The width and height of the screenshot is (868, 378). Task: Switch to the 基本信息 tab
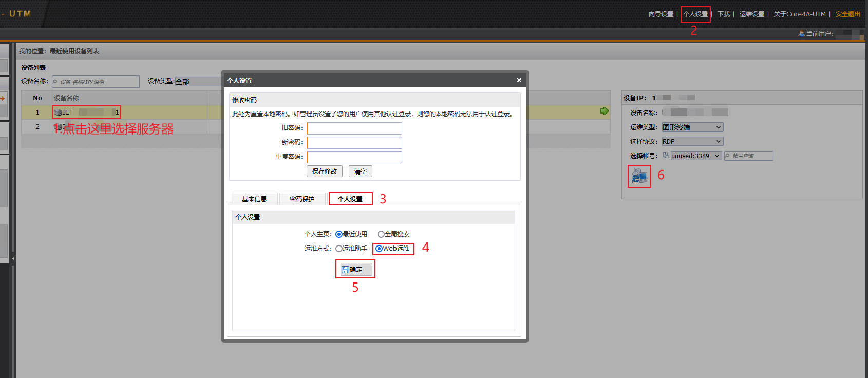[254, 199]
